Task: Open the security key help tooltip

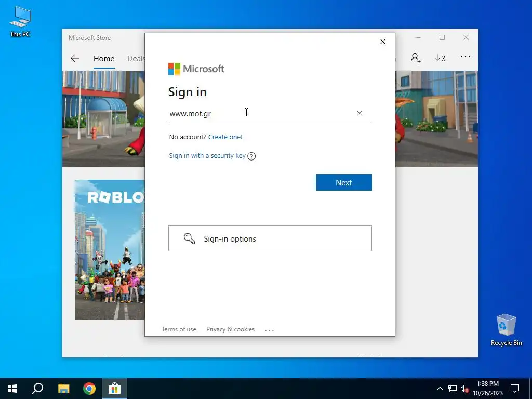Action: [x=251, y=156]
